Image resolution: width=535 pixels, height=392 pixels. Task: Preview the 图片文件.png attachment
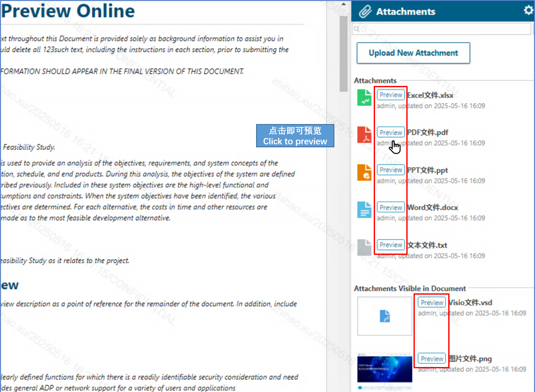coord(431,358)
